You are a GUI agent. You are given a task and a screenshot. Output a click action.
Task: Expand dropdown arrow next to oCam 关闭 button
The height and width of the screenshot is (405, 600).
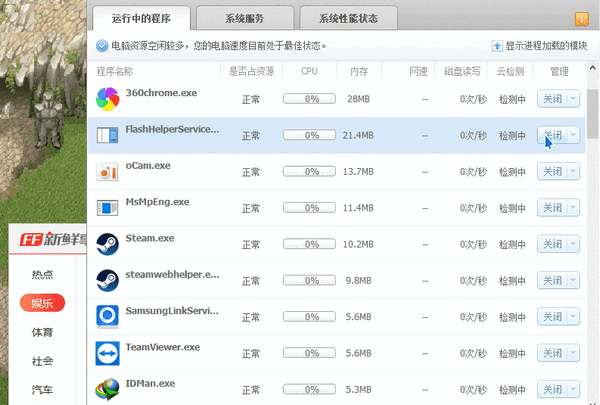(x=573, y=171)
